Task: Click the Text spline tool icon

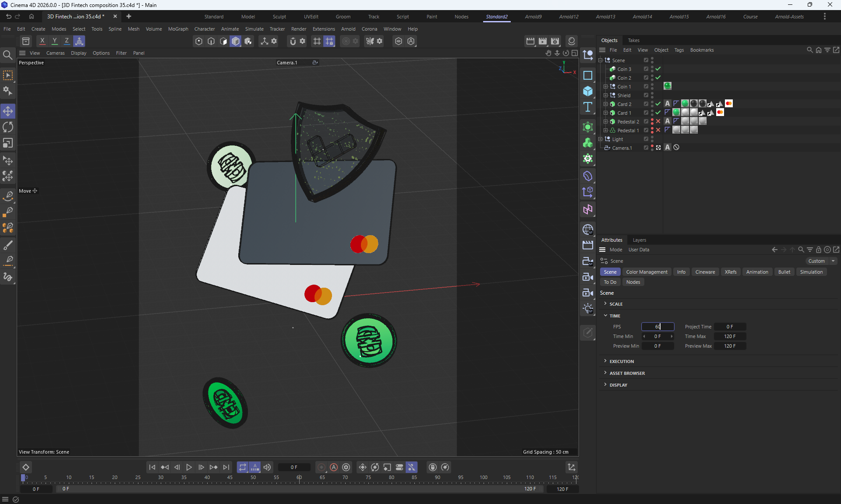Action: [588, 107]
